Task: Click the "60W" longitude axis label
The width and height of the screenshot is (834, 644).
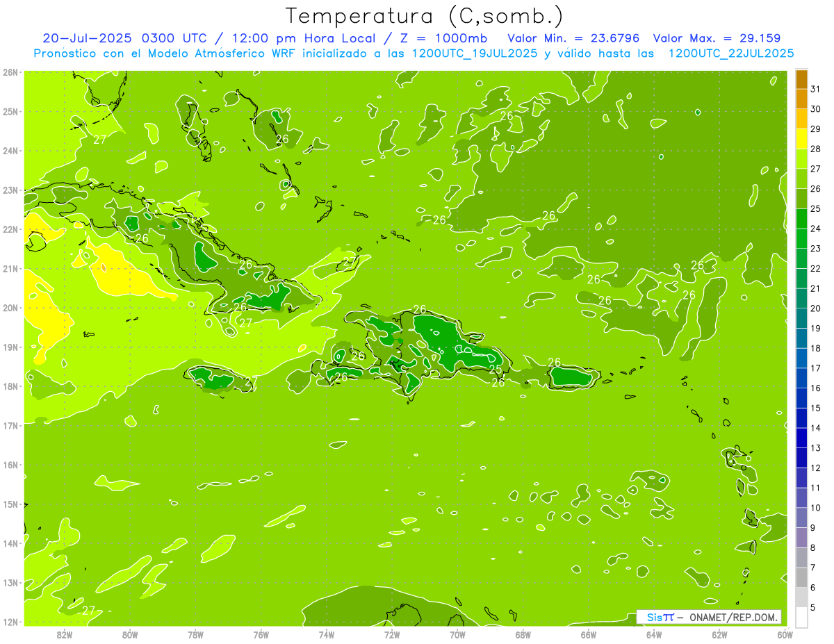Action: pos(785,634)
